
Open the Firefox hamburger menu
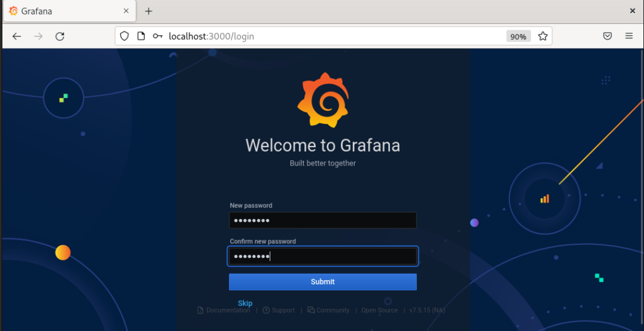coord(629,36)
